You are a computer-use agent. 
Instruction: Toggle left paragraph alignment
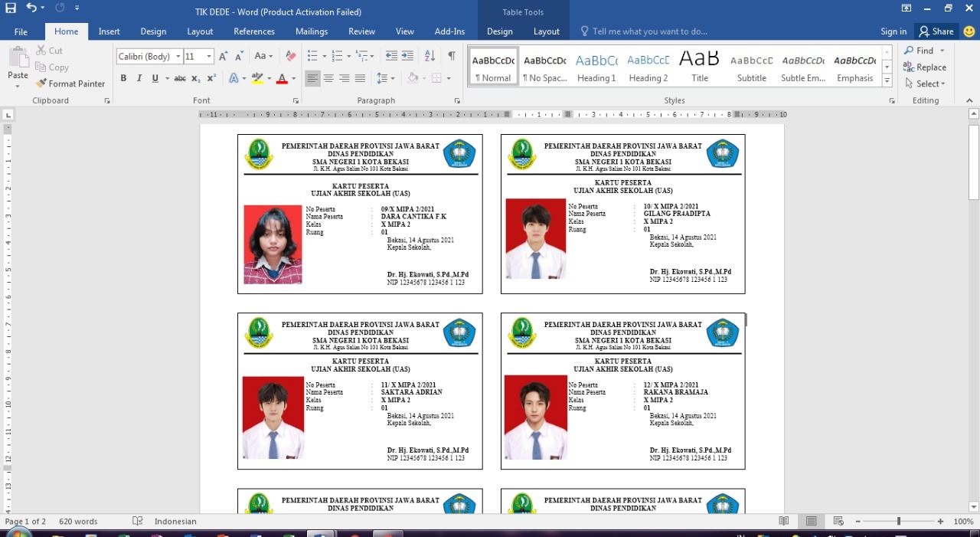312,78
